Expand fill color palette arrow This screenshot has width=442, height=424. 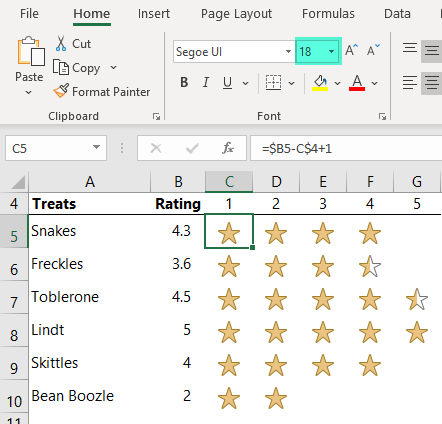tap(337, 83)
